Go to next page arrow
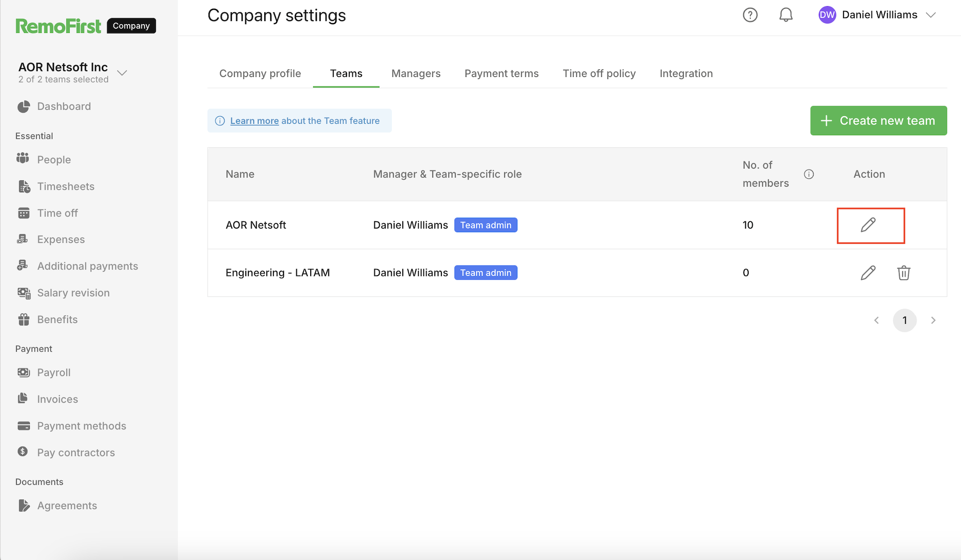This screenshot has height=560, width=961. (x=933, y=320)
